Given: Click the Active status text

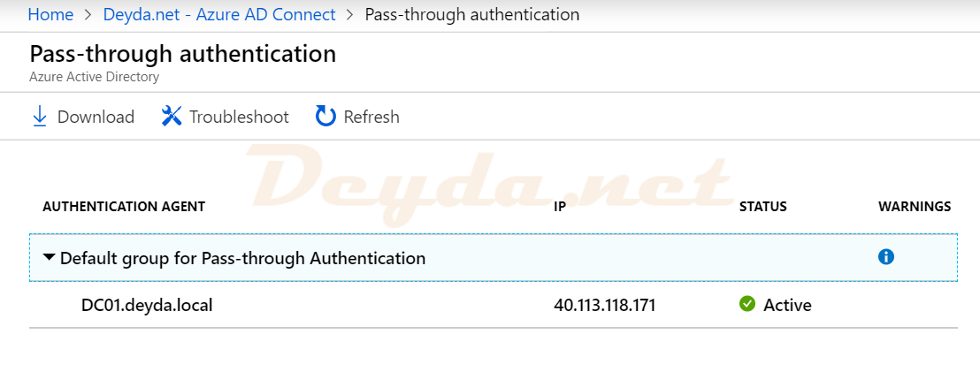Looking at the screenshot, I should pos(787,305).
